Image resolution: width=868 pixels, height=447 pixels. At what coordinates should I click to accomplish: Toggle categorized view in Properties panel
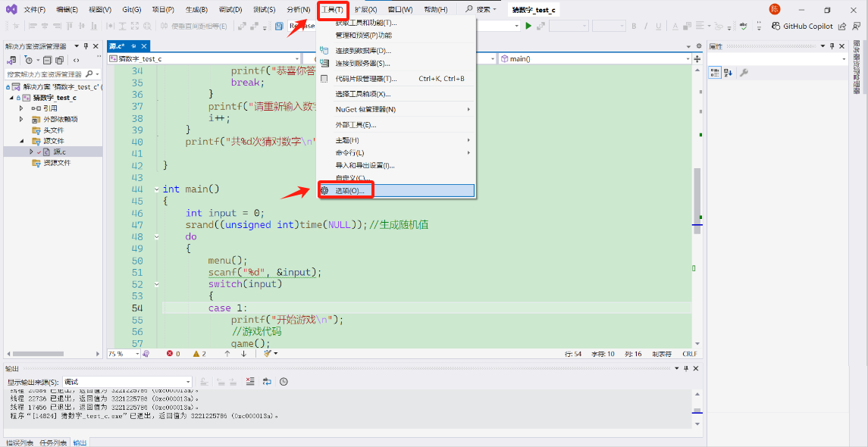[714, 73]
